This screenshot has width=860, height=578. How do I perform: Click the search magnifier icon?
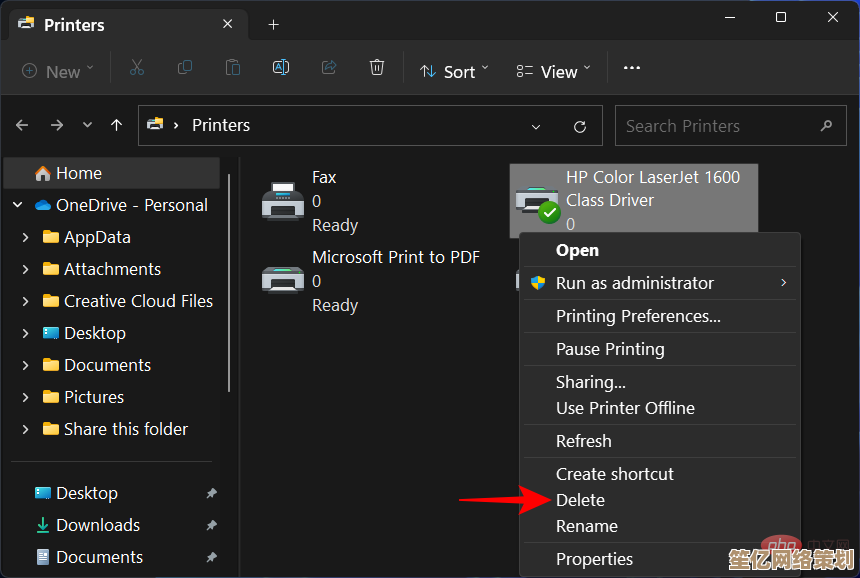tap(826, 126)
